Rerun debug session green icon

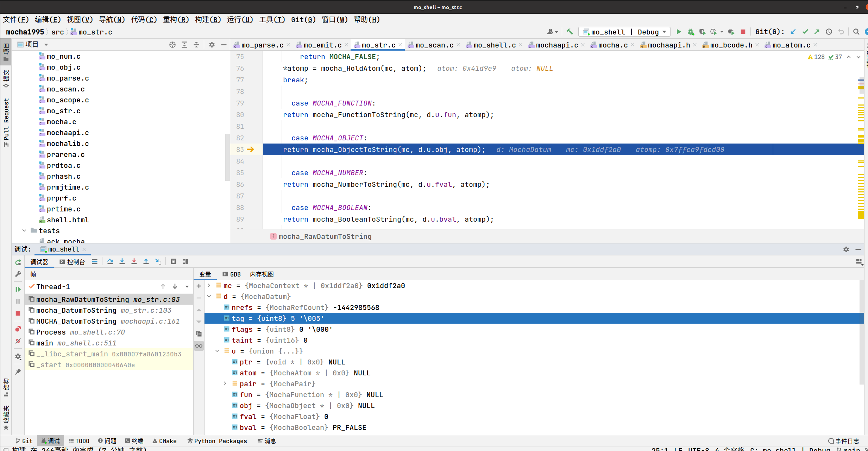[x=18, y=262]
